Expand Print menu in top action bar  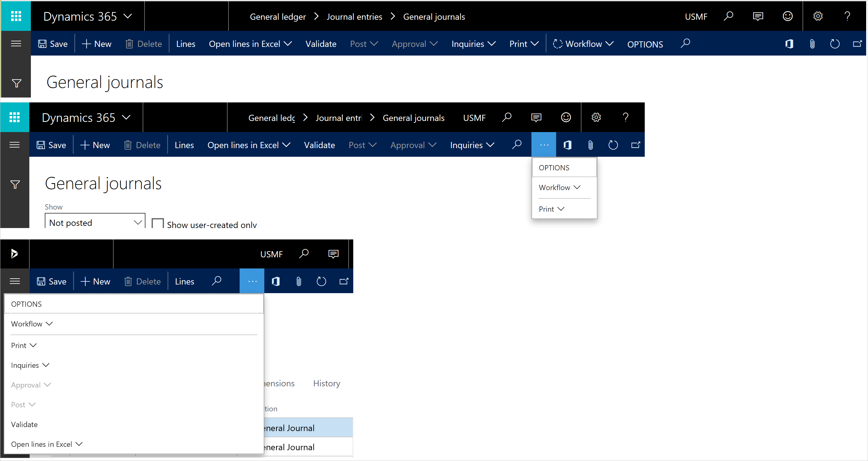(x=524, y=44)
